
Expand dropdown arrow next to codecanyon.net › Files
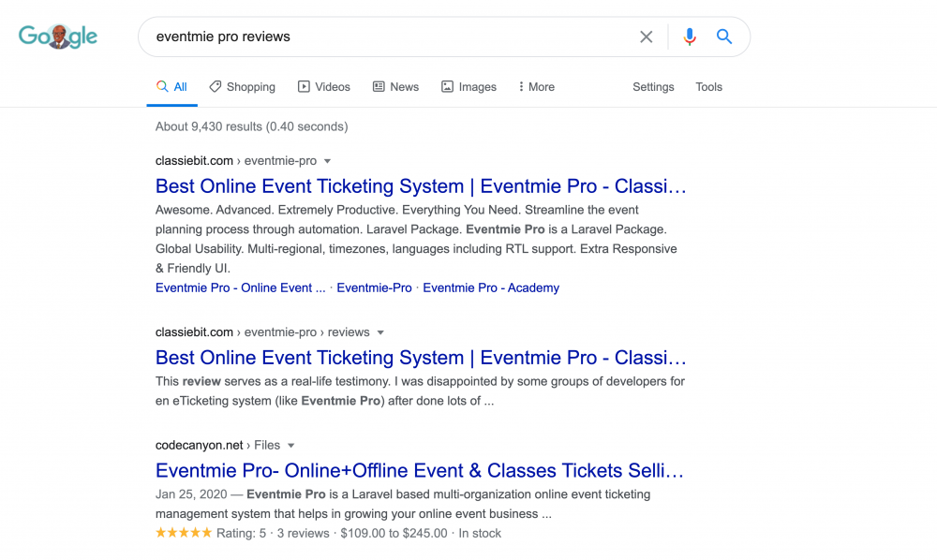pos(291,446)
